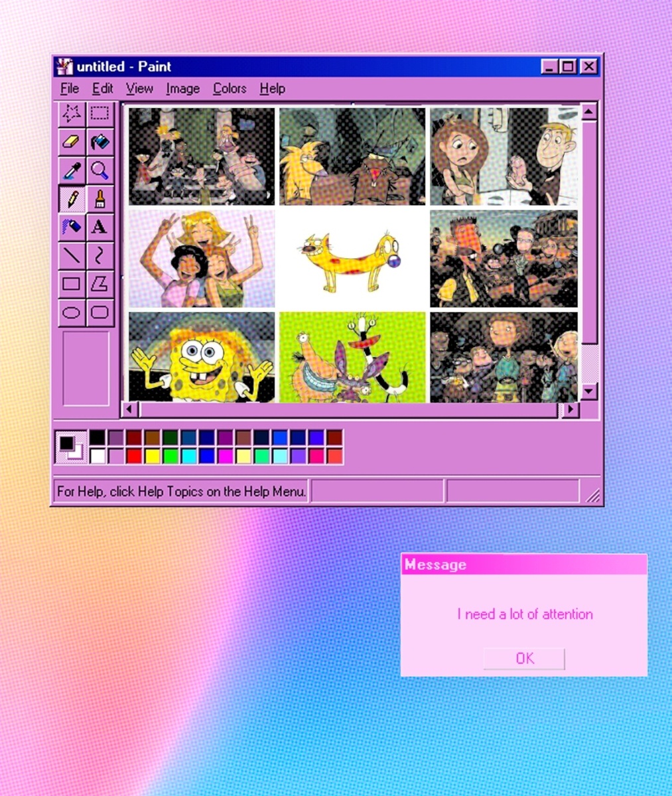This screenshot has height=796, width=672.
Task: Choose the pale yellow palette swatch
Action: (243, 456)
